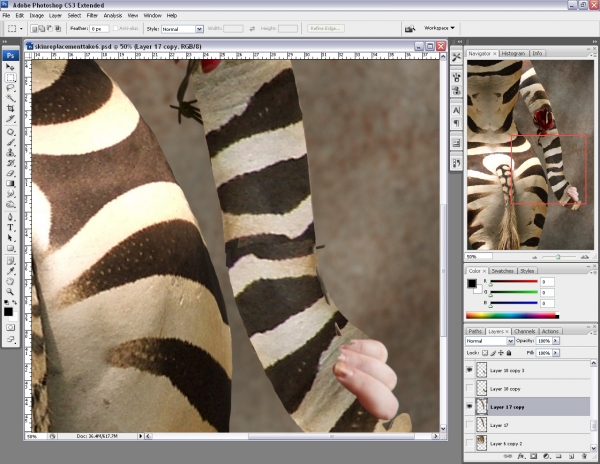This screenshot has width=600, height=464.
Task: Select the Eyedropper tool
Action: point(10,272)
